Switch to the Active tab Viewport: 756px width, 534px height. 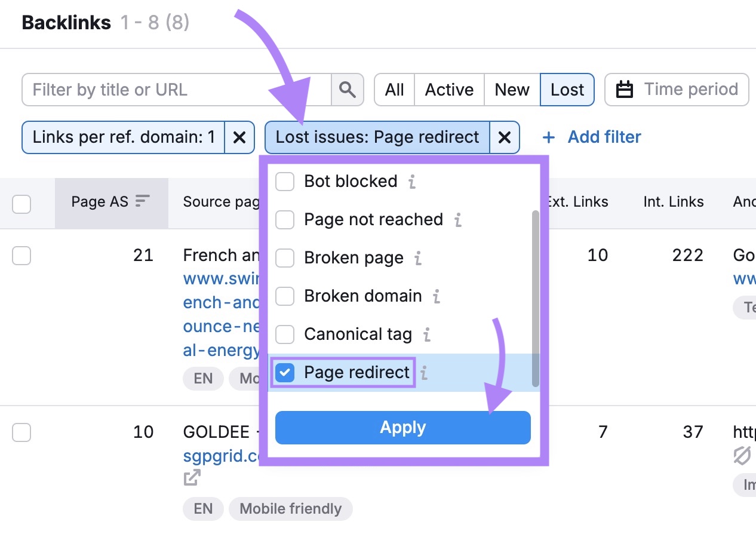pos(448,89)
